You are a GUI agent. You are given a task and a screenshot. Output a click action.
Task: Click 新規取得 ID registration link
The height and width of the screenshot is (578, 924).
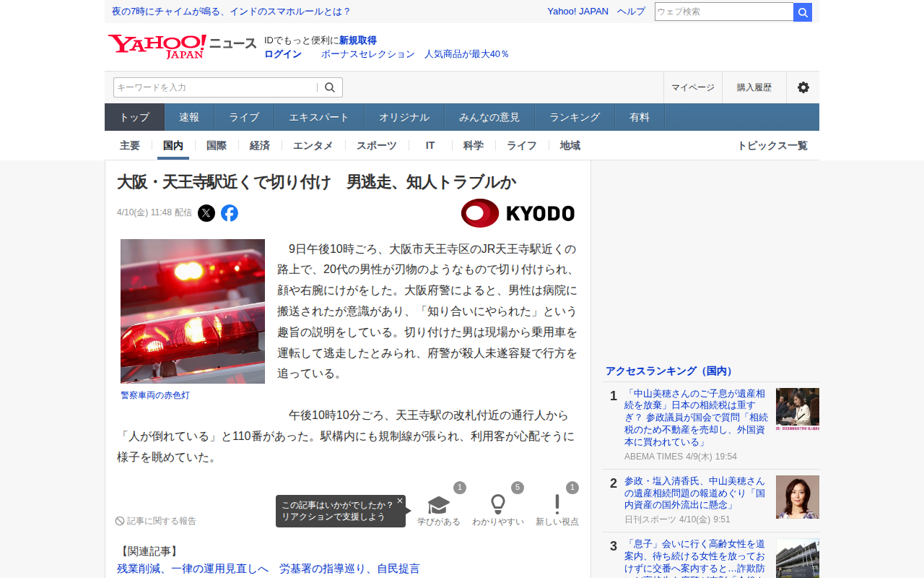point(358,40)
